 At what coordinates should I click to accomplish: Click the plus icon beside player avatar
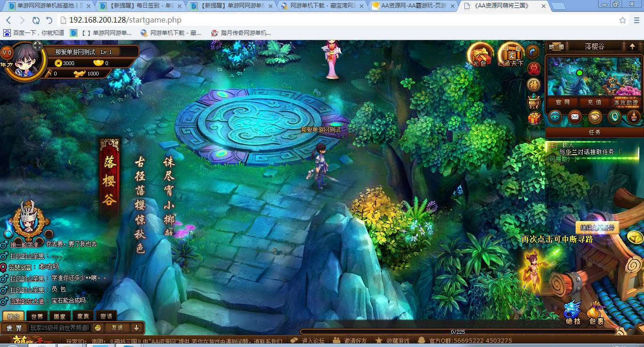(x=37, y=46)
